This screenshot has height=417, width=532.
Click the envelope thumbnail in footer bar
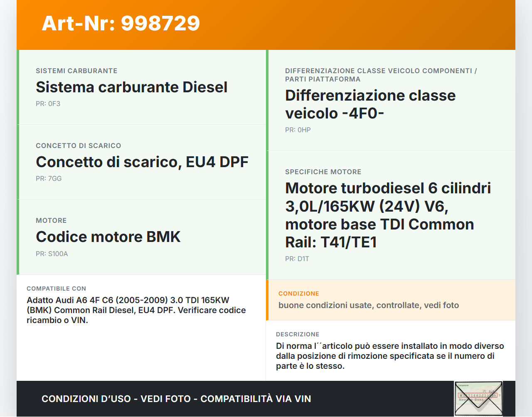[x=478, y=399]
